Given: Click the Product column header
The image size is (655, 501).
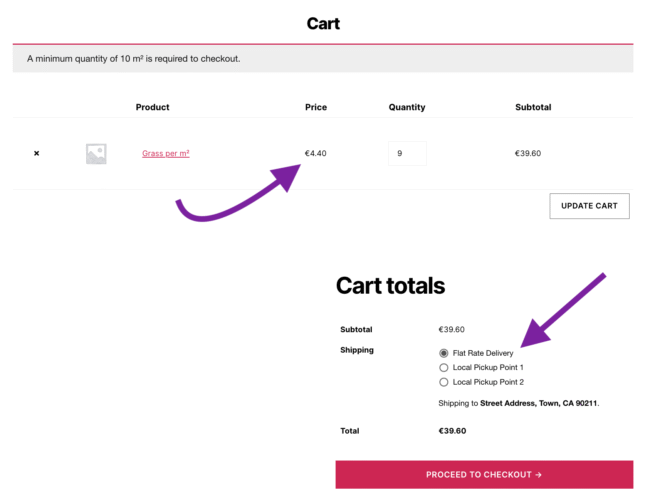Looking at the screenshot, I should (153, 107).
